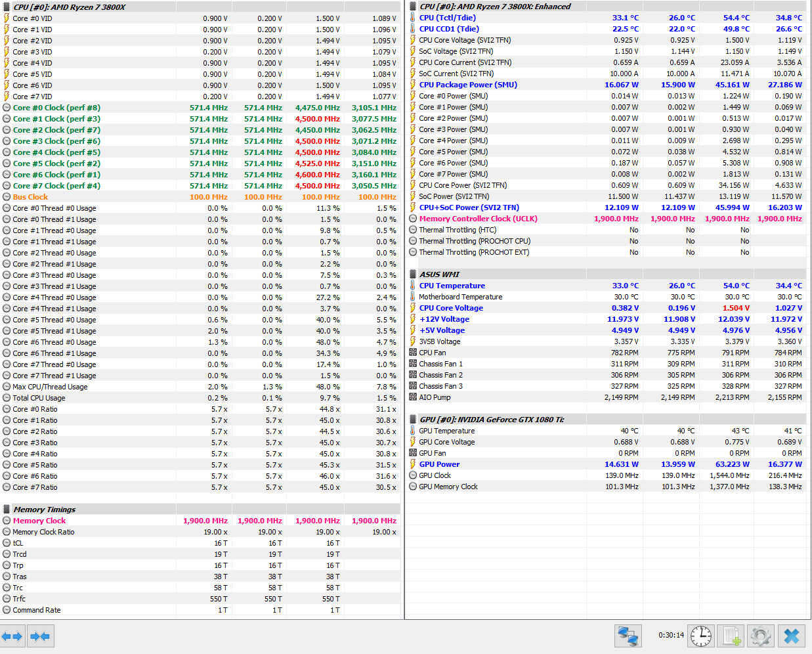
Task: Close sensors with the blue X icon
Action: click(792, 636)
